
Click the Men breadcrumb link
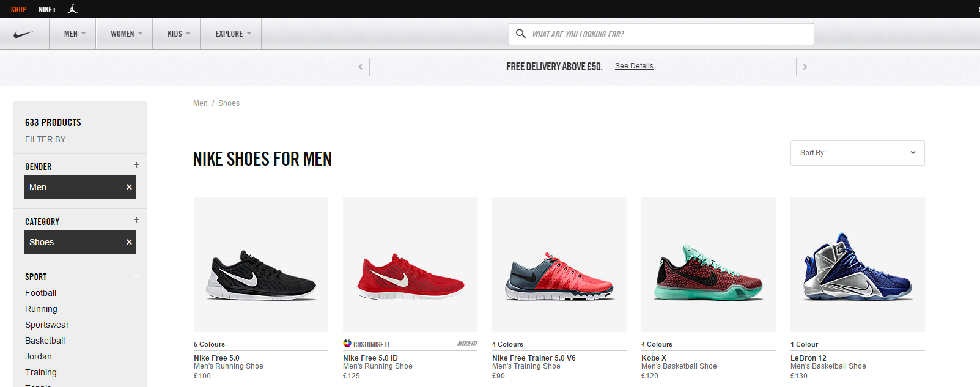click(x=201, y=103)
